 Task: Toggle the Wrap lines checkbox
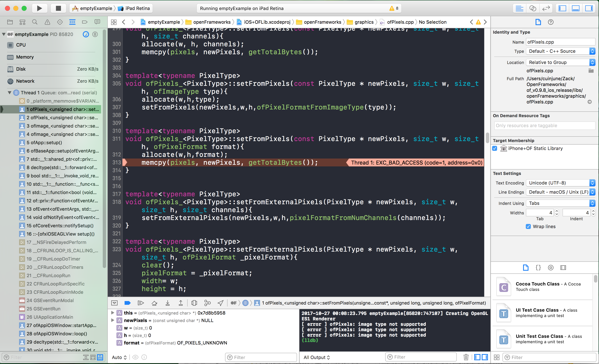(528, 226)
